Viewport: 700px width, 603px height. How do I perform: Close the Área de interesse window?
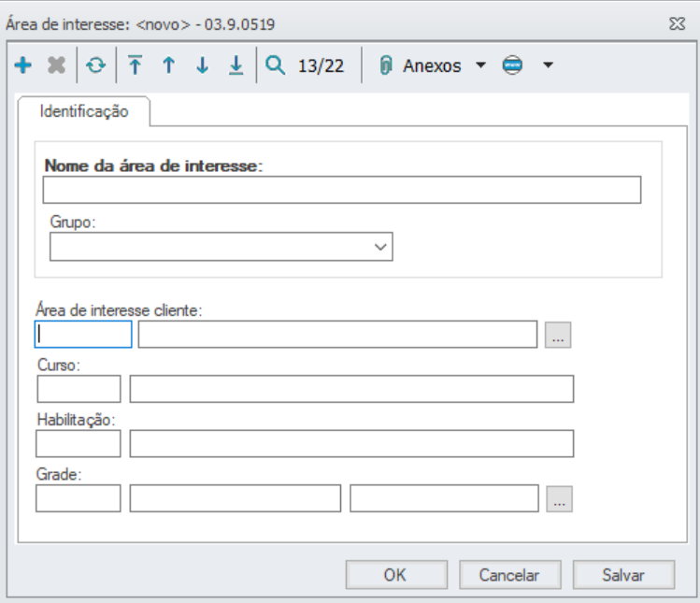click(678, 23)
